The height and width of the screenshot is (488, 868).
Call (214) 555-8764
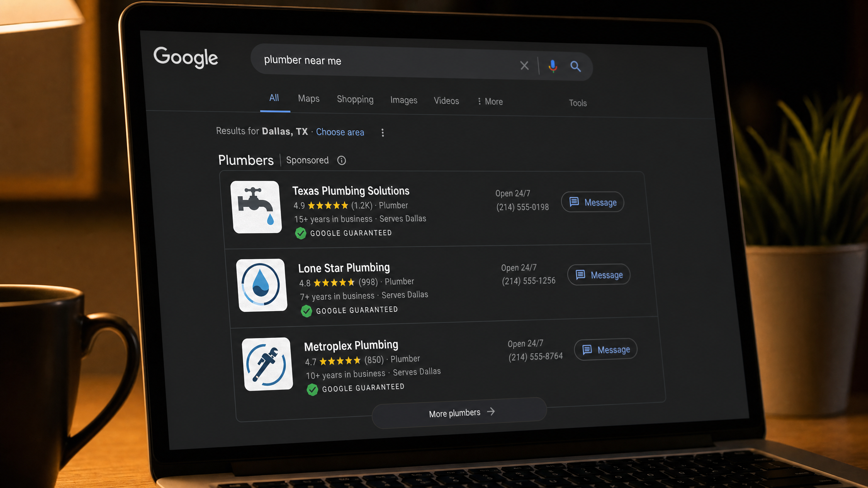pos(535,357)
